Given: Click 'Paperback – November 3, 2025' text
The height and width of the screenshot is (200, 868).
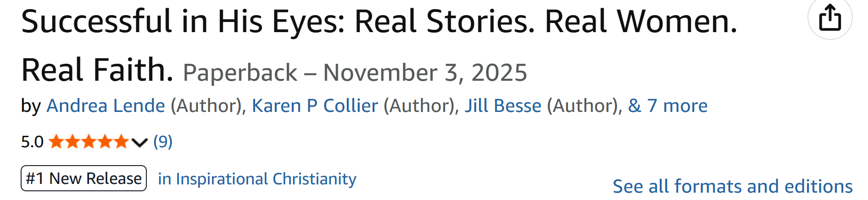Looking at the screenshot, I should (355, 72).
